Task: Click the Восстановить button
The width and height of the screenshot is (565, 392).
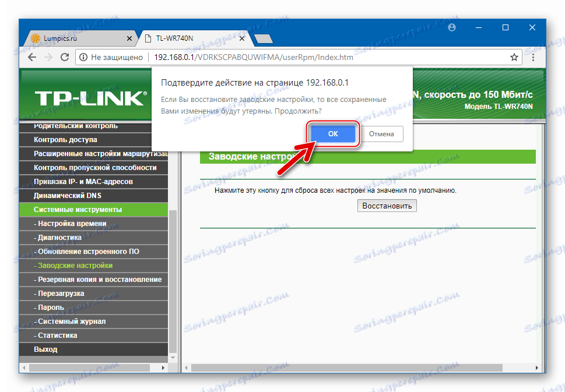Action: click(387, 206)
